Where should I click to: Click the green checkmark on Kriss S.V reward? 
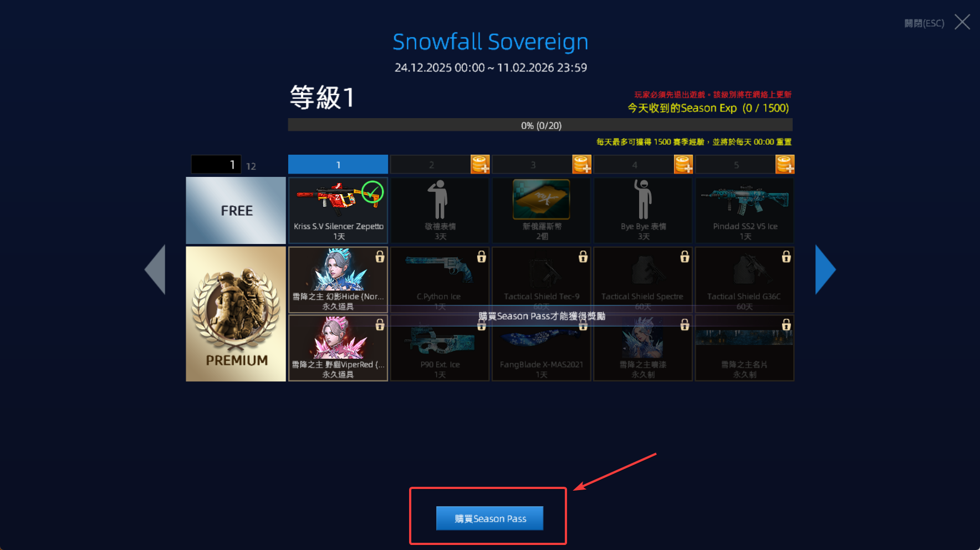tap(372, 192)
